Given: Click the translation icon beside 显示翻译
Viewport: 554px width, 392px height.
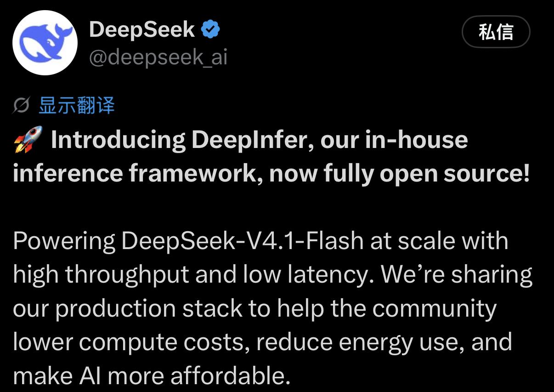Looking at the screenshot, I should coord(22,106).
